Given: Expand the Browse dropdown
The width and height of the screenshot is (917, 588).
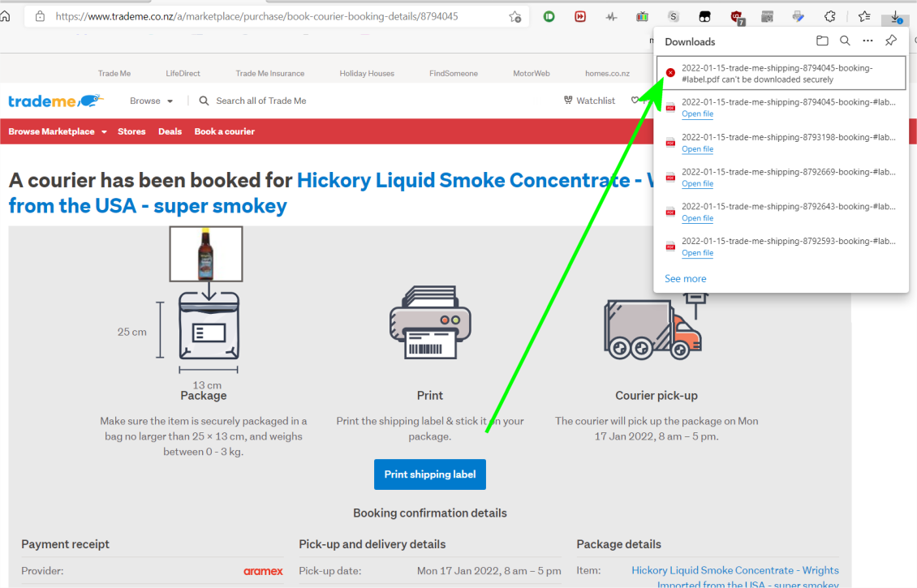Looking at the screenshot, I should point(152,101).
